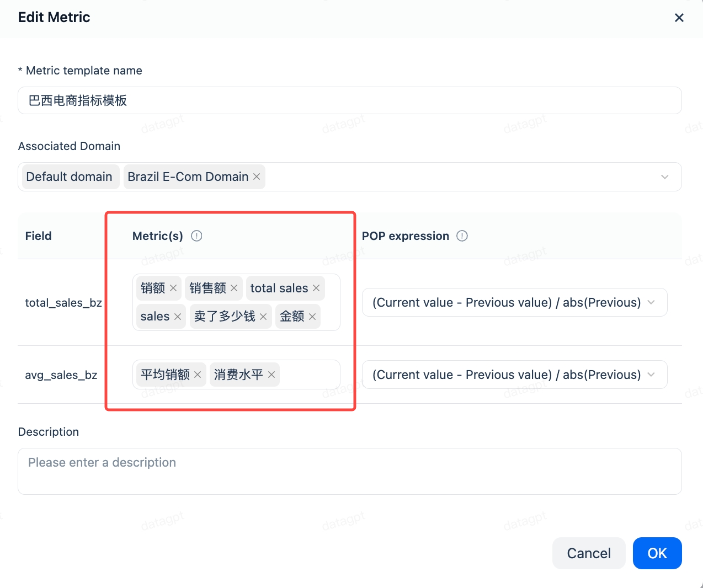Delete the total sales tag
The width and height of the screenshot is (703, 588).
click(316, 288)
